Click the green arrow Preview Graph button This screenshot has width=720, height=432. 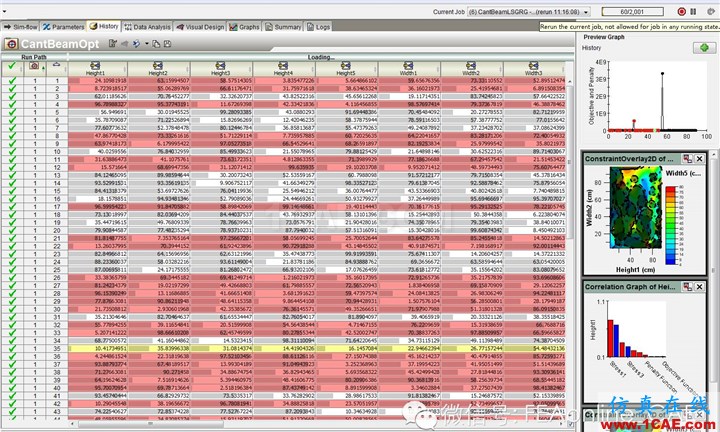pyautogui.click(x=704, y=47)
